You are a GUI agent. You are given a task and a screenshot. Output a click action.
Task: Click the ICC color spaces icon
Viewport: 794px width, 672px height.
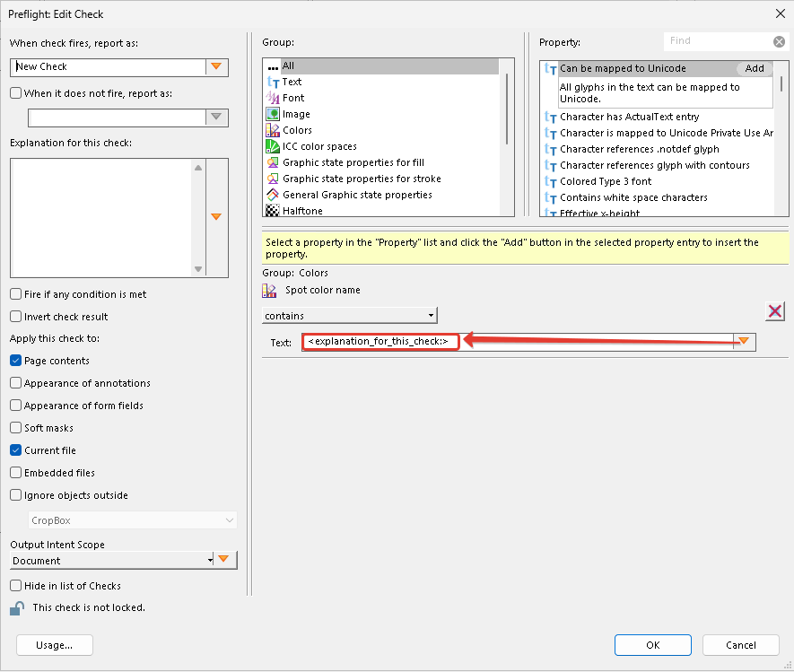coord(273,146)
